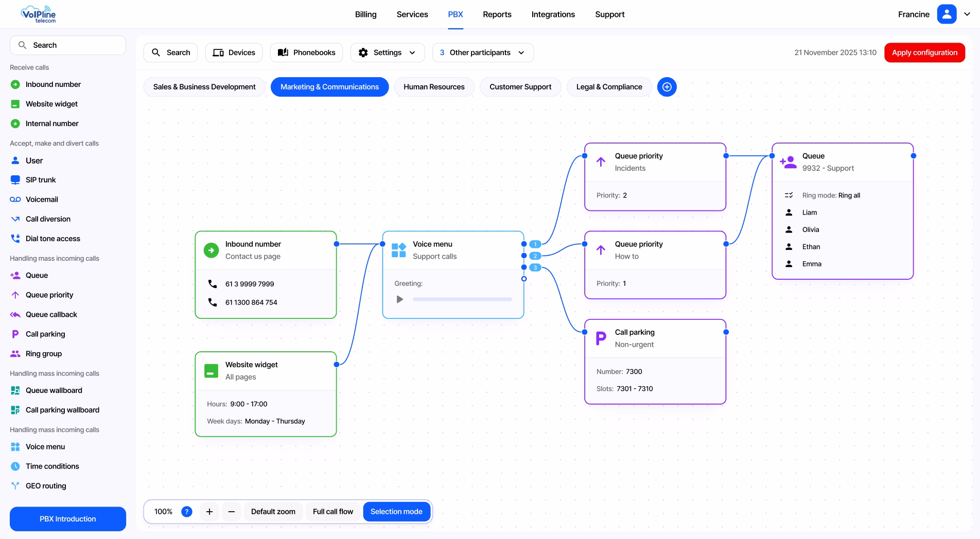The height and width of the screenshot is (539, 980).
Task: Click the Queue callback sidebar icon
Action: [15, 315]
